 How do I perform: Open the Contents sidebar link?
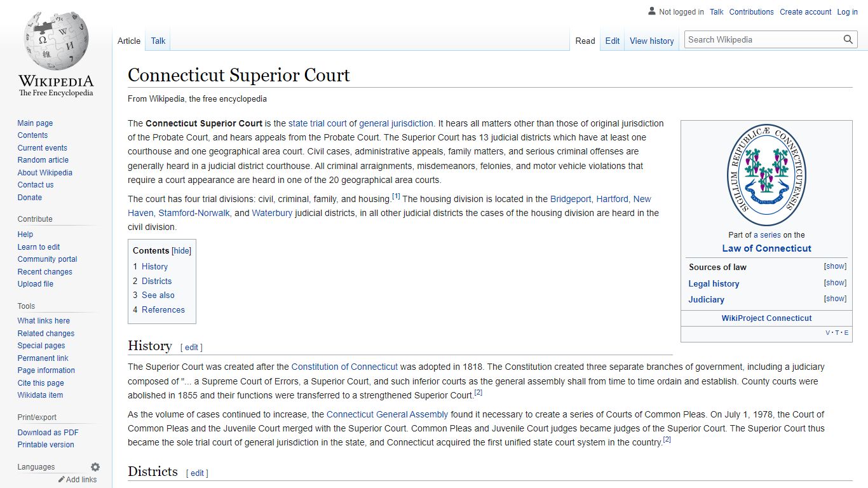tap(32, 135)
